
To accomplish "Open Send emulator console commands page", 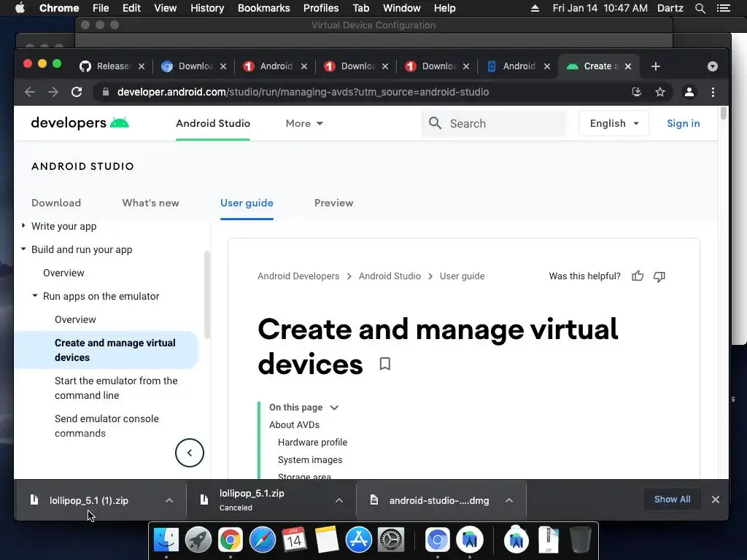I will [x=107, y=426].
